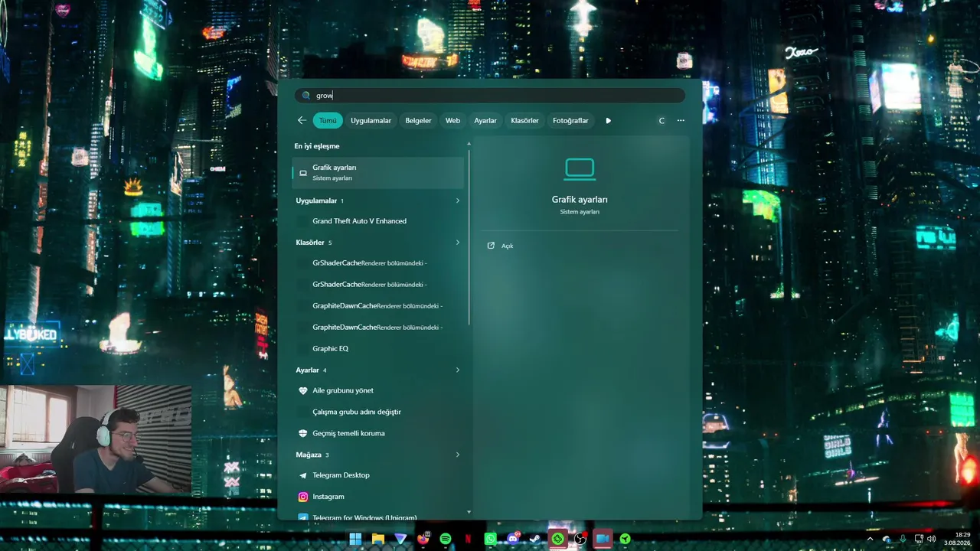The width and height of the screenshot is (980, 551).
Task: Click the Telegram Desktop paper-plane icon
Action: tap(303, 475)
